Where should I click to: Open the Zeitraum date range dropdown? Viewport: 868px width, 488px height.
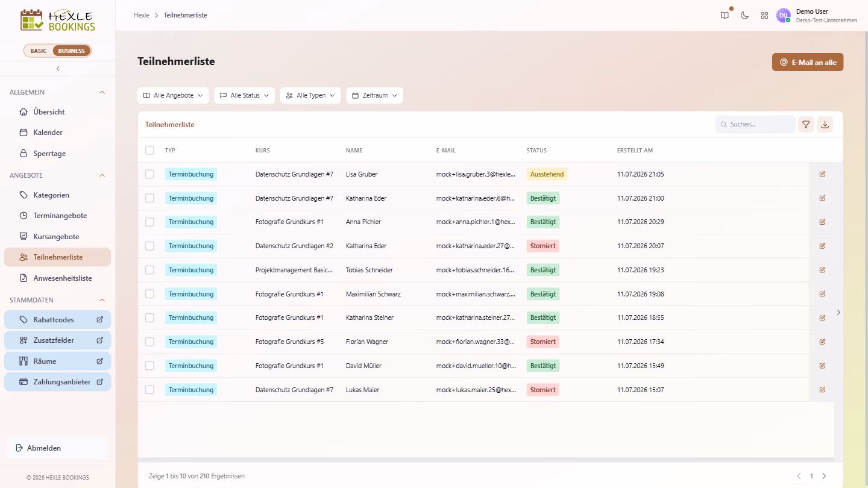tap(374, 95)
